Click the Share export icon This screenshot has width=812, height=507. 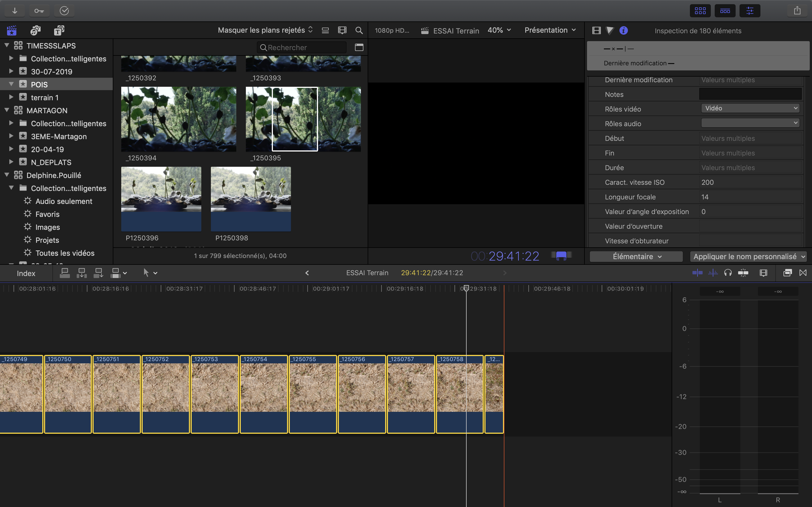(x=797, y=11)
